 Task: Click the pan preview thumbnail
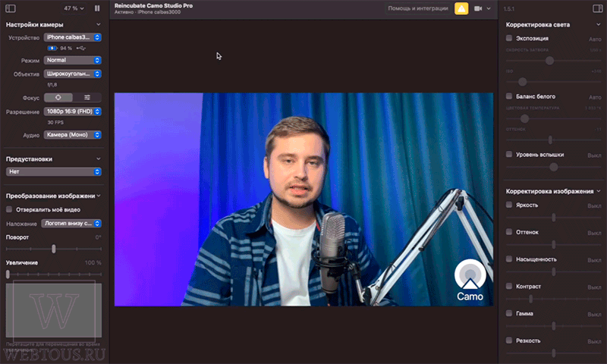click(x=54, y=310)
